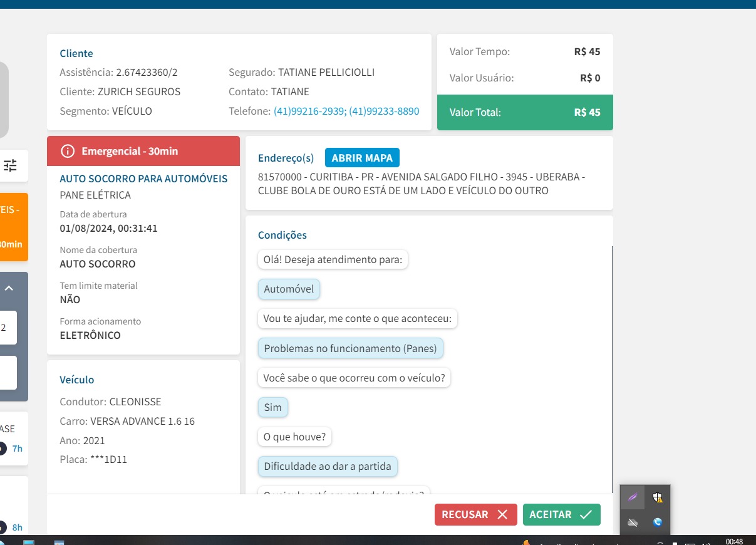This screenshot has width=756, height=545.
Task: Select the Automóvel chat option
Action: [289, 289]
